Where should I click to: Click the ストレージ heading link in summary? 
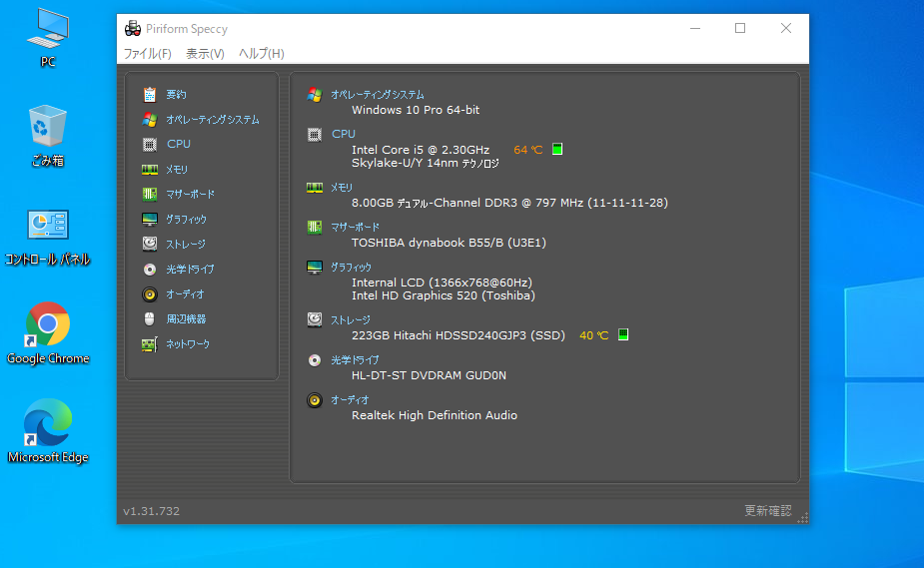coord(350,319)
